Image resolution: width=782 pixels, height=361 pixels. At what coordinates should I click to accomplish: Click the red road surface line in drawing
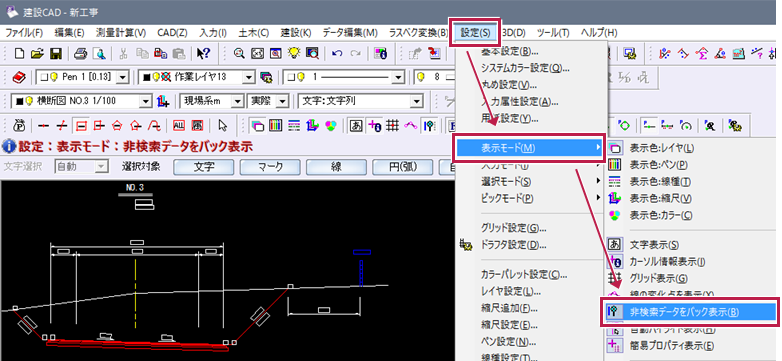135,344
